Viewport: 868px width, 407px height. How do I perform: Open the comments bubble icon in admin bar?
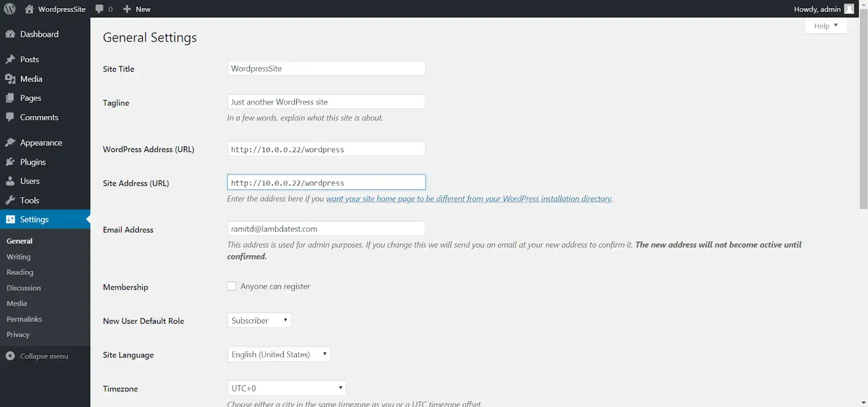tap(99, 9)
